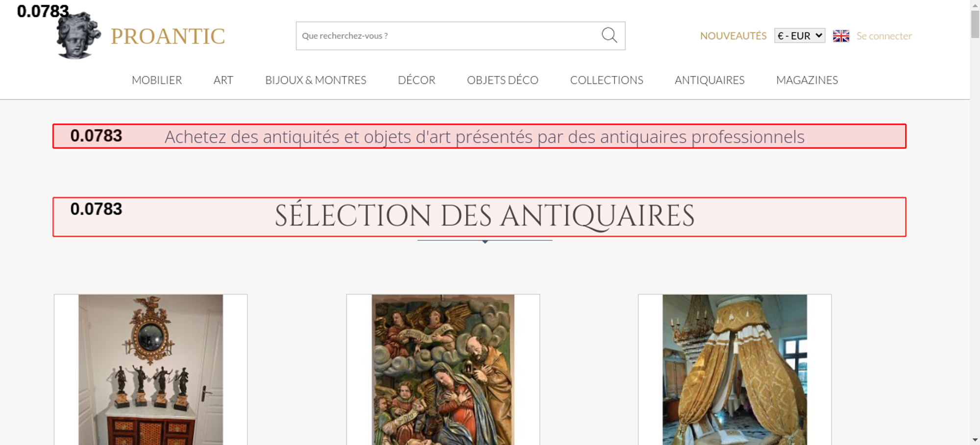Open the Bijoux & Montres menu
Screen dimensions: 980x445
tap(316, 80)
